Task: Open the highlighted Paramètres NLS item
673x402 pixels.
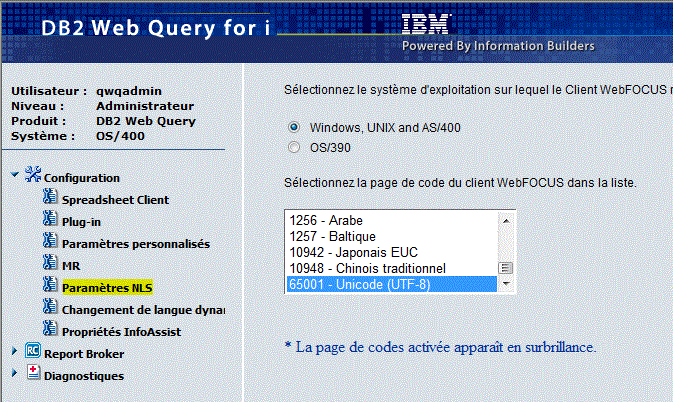Action: pos(107,288)
